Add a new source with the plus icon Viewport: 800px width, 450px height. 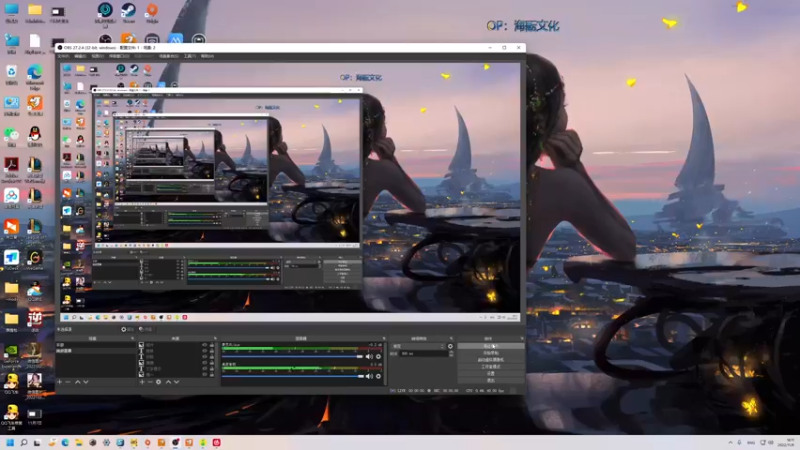tap(142, 382)
